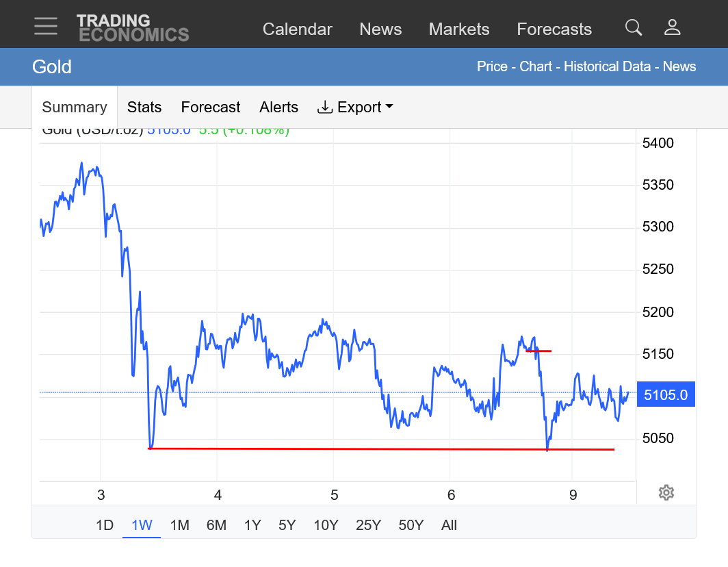Open chart settings gear
728x567 pixels.
click(x=666, y=492)
